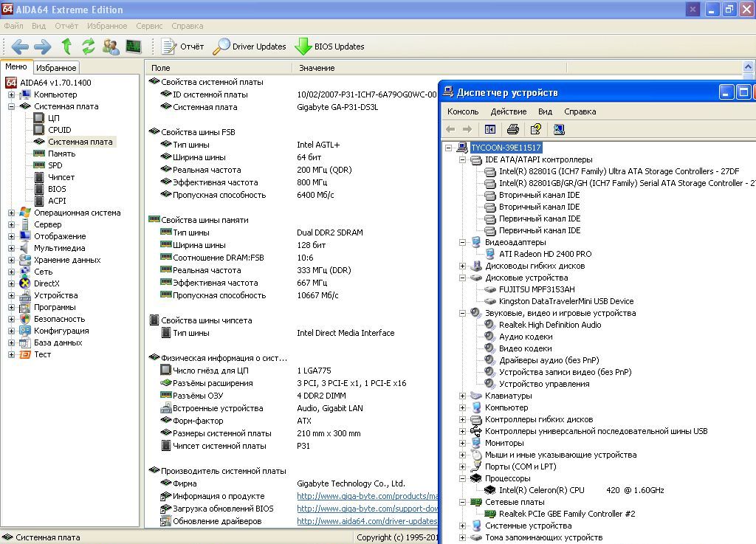756x544 pixels.
Task: Switch to the Избранное tab
Action: (56, 67)
